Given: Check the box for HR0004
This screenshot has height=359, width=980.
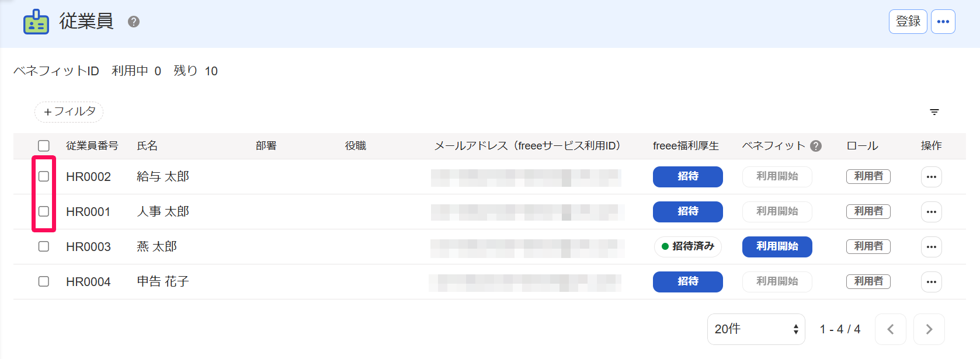Looking at the screenshot, I should 44,281.
